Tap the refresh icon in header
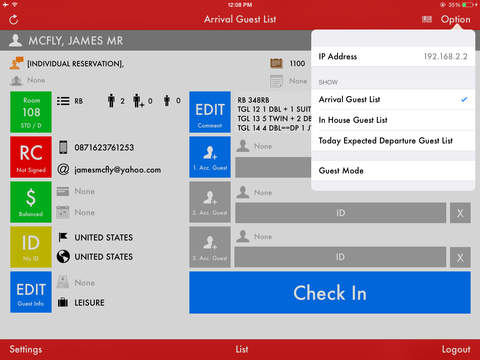 pyautogui.click(x=14, y=20)
